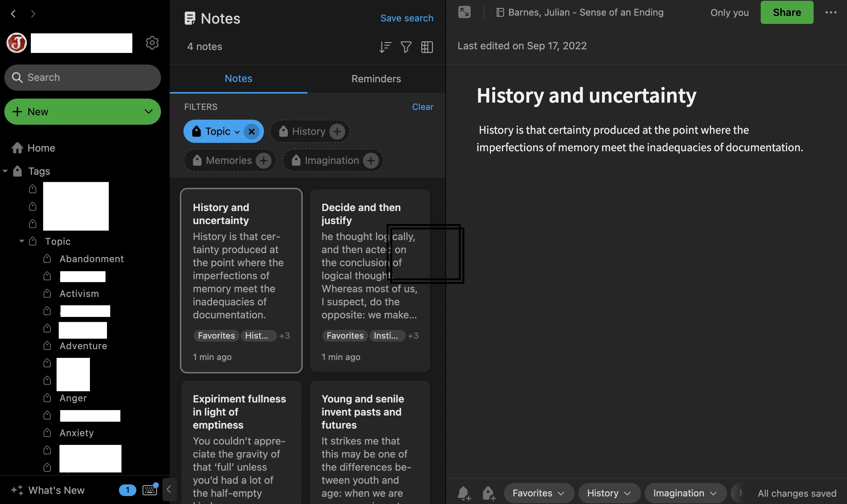The height and width of the screenshot is (504, 847).
Task: Click the Save search link
Action: click(406, 18)
